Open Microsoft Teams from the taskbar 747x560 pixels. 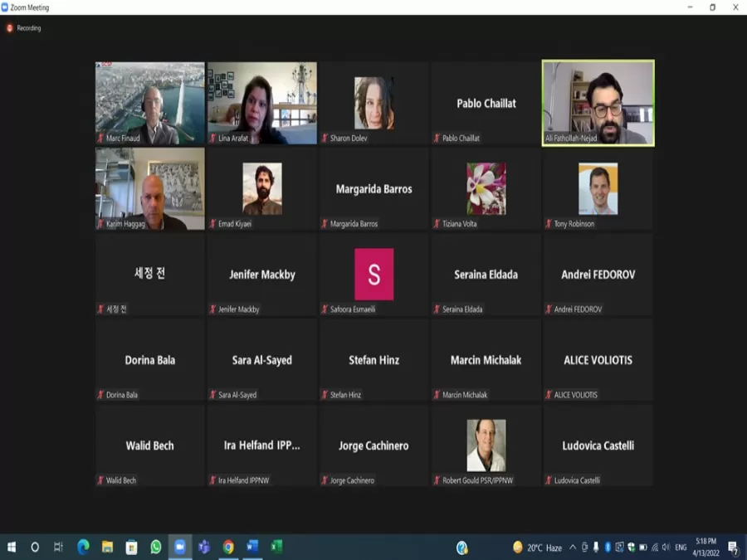[x=203, y=547]
